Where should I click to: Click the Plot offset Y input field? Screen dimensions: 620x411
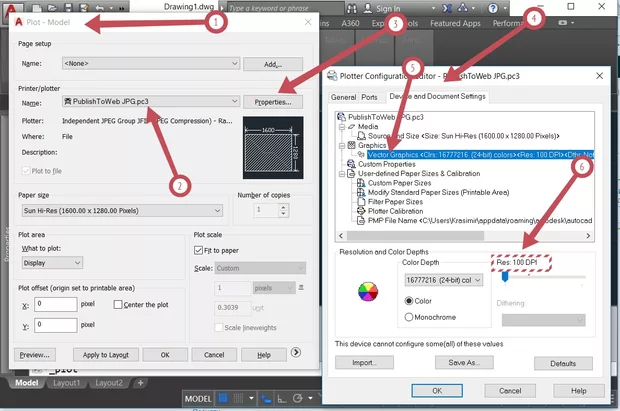[56, 325]
